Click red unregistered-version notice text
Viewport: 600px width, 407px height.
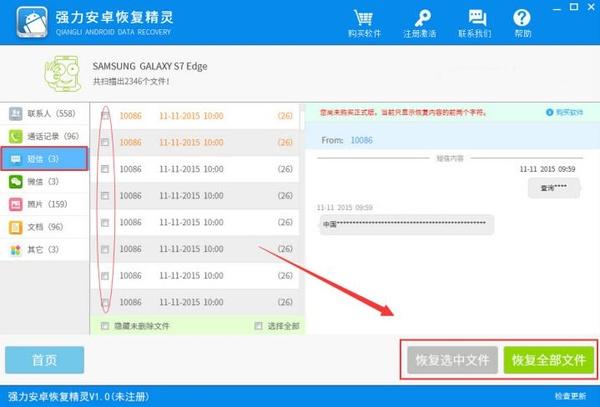(404, 112)
